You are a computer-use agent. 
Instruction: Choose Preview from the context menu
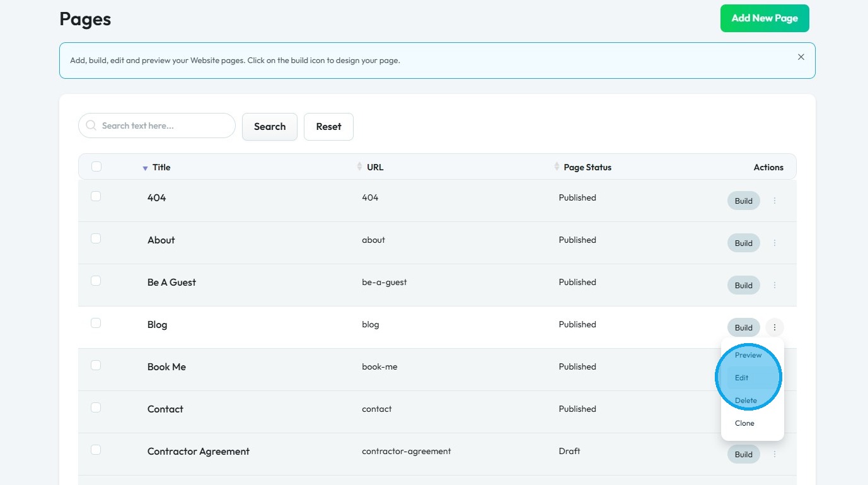pyautogui.click(x=748, y=355)
